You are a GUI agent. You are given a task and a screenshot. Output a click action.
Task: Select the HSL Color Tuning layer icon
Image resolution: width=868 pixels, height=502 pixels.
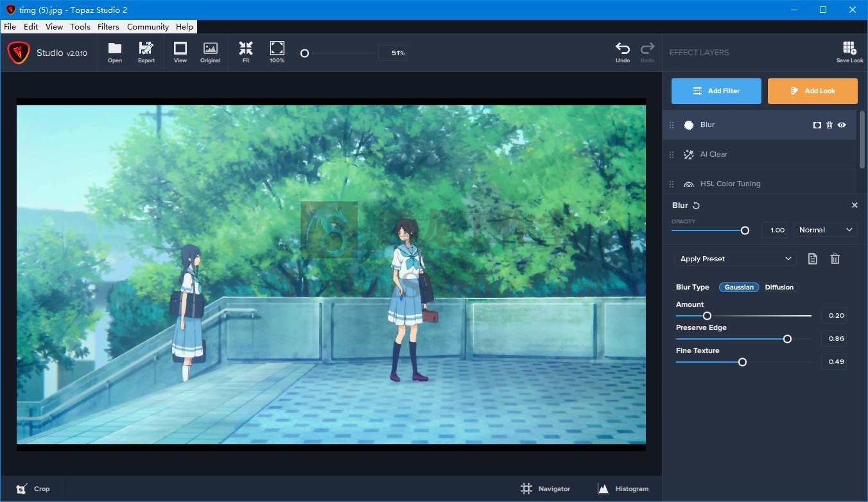tap(689, 184)
